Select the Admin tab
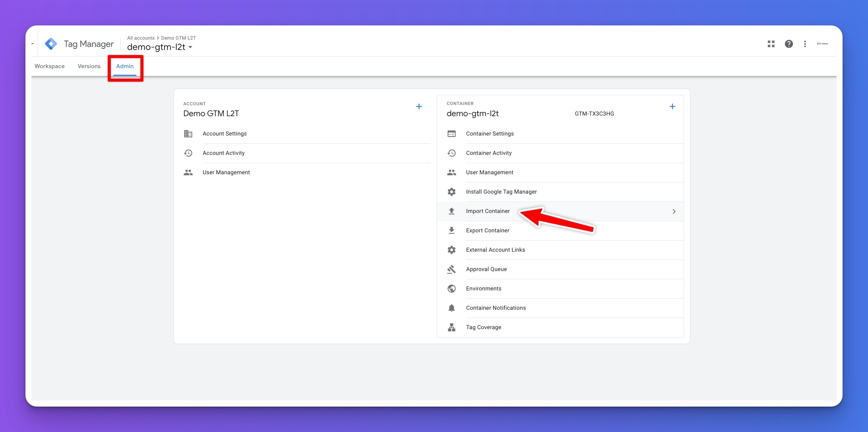868x432 pixels. tap(125, 66)
